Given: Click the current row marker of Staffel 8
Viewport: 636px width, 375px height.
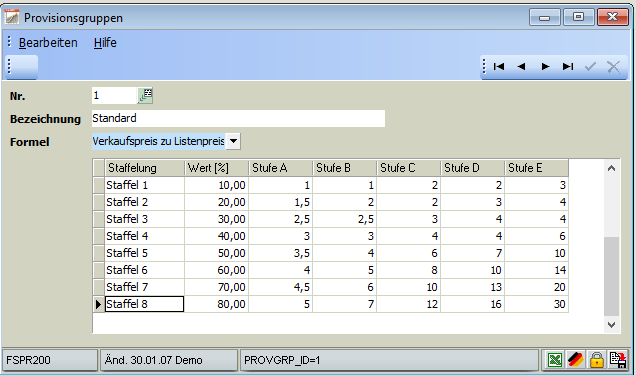Looking at the screenshot, I should (99, 304).
